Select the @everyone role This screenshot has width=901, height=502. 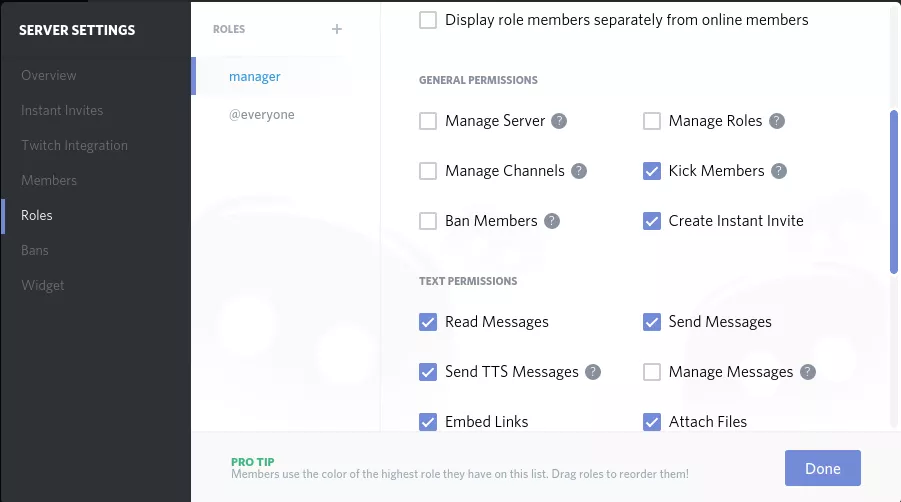click(x=262, y=115)
